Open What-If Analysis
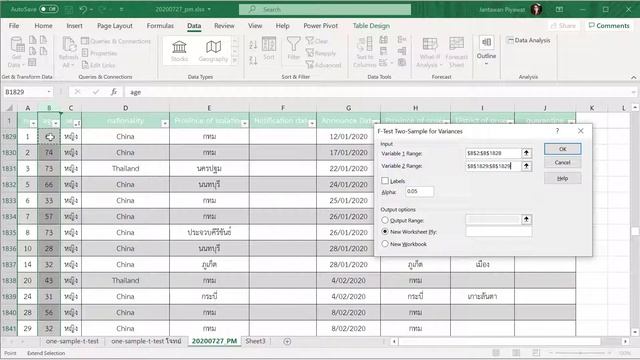This screenshot has width=640, height=360. [429, 52]
